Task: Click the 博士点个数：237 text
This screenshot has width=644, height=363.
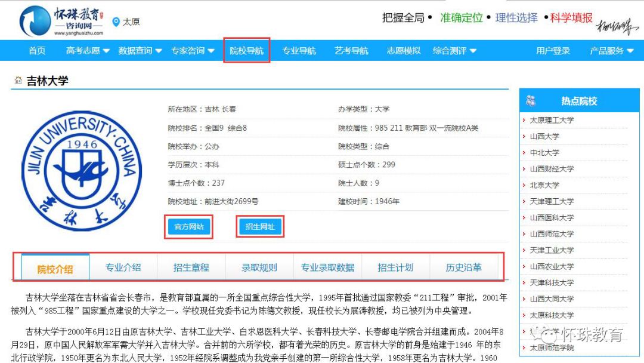Action: 196,183
